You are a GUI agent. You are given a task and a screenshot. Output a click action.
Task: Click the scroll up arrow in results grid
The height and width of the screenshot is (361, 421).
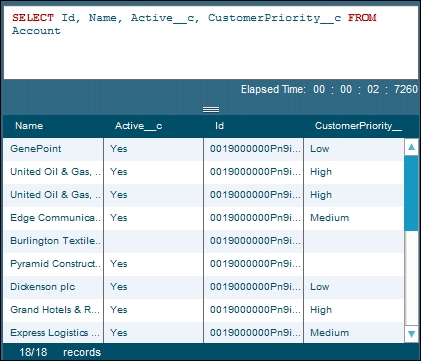[411, 147]
